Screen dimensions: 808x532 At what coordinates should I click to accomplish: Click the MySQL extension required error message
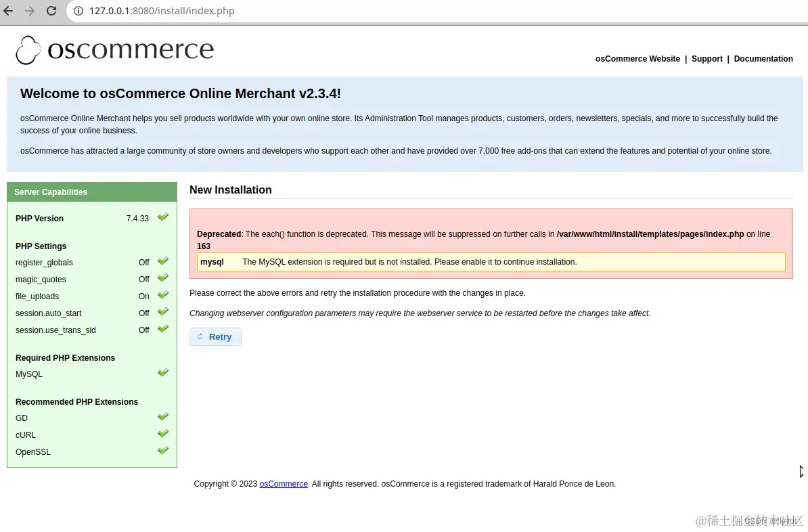click(409, 262)
